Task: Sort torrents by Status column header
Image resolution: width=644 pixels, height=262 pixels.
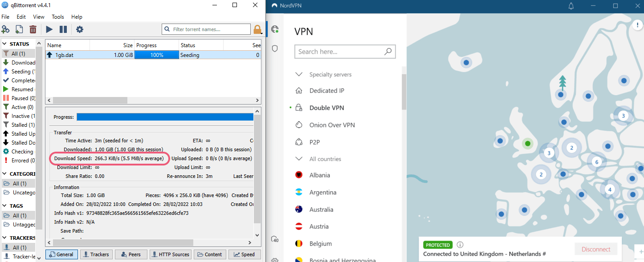Action: tap(201, 45)
